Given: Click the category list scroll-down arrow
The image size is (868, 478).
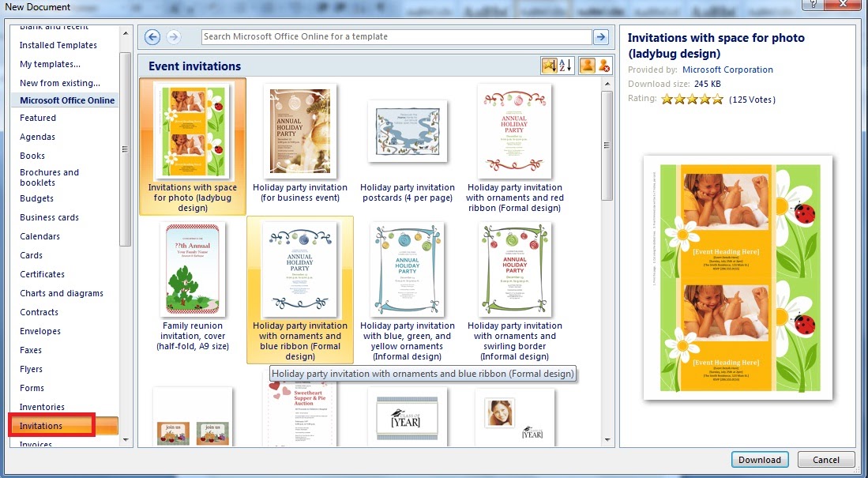Looking at the screenshot, I should [x=125, y=440].
